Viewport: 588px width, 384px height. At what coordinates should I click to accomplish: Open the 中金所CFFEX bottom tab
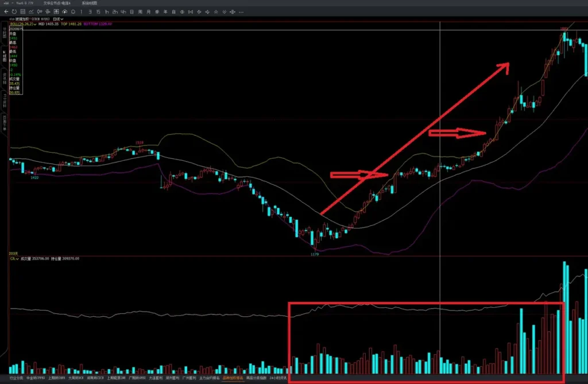pos(36,378)
